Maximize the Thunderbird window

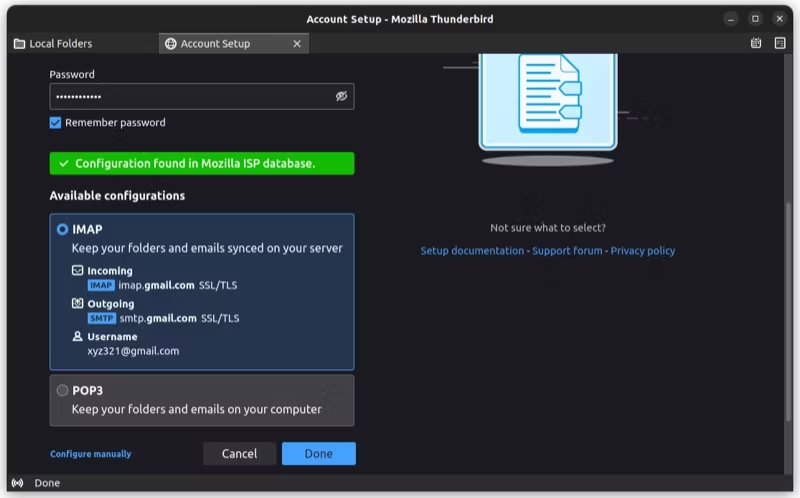pos(756,19)
